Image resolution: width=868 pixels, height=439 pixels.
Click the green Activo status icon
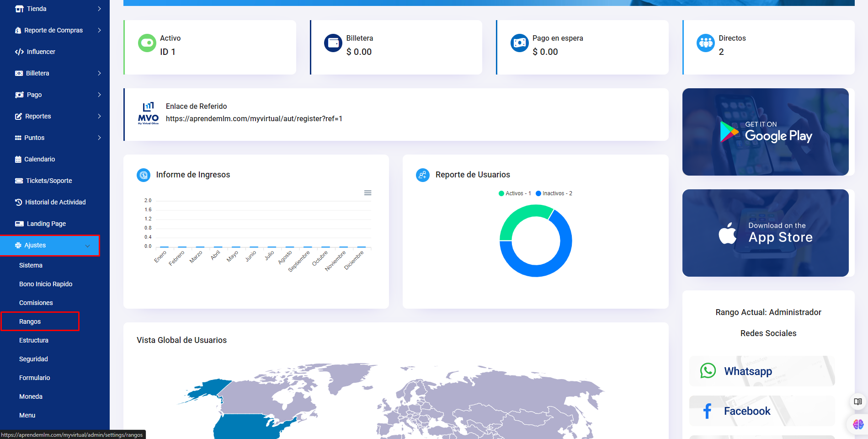[x=147, y=43]
